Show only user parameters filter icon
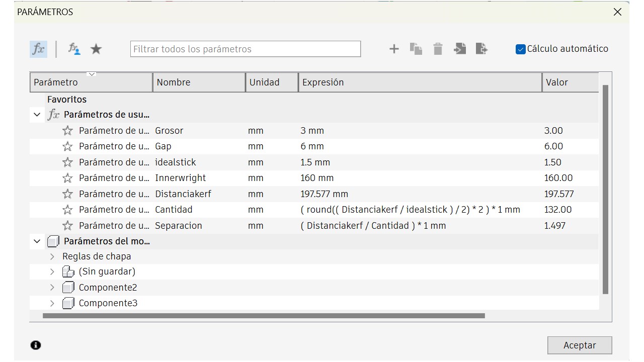 [74, 49]
